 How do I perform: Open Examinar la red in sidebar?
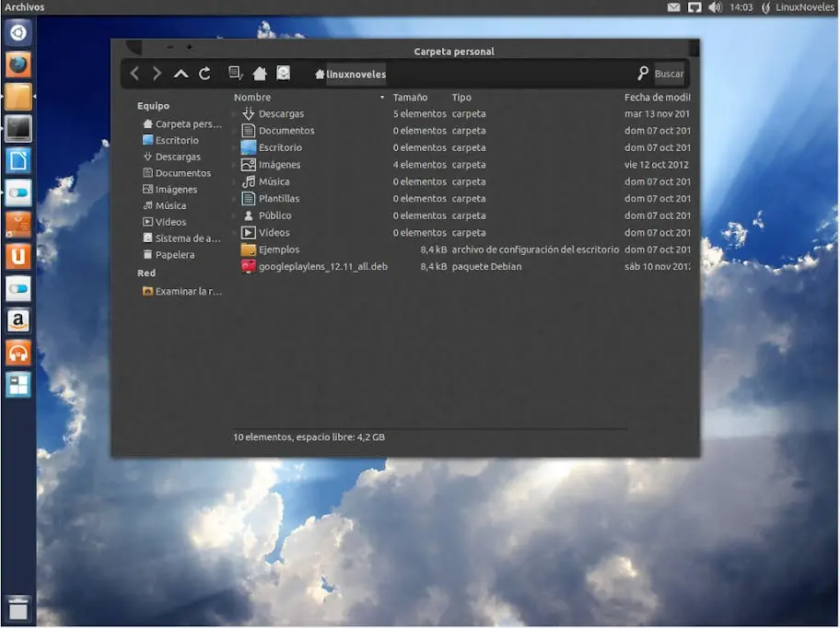coord(182,292)
